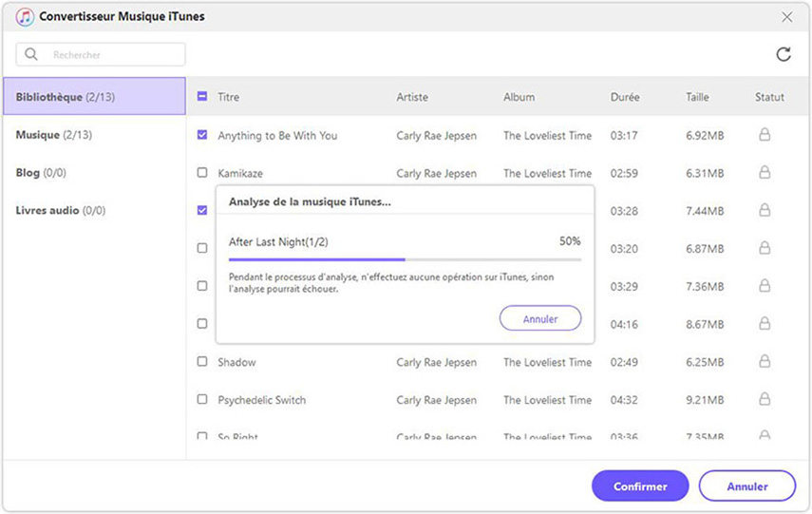The width and height of the screenshot is (812, 514).
Task: Switch to Blog (0/0) category
Action: [94, 173]
